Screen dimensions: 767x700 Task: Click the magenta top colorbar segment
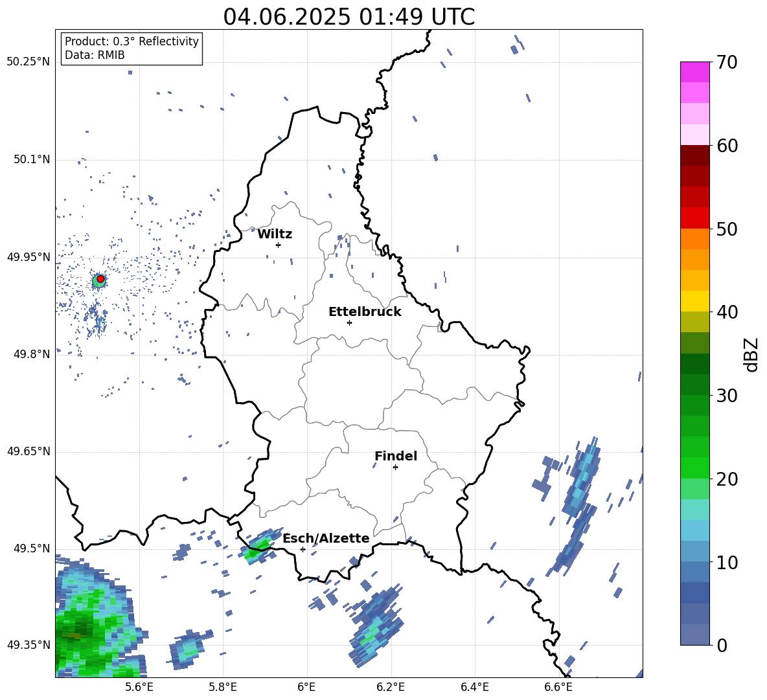point(694,72)
